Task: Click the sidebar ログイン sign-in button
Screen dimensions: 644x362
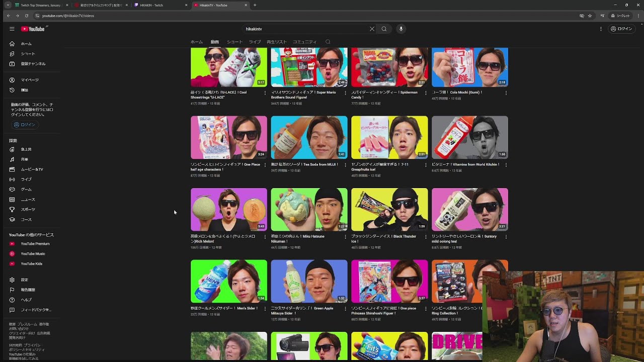Action: [25, 125]
